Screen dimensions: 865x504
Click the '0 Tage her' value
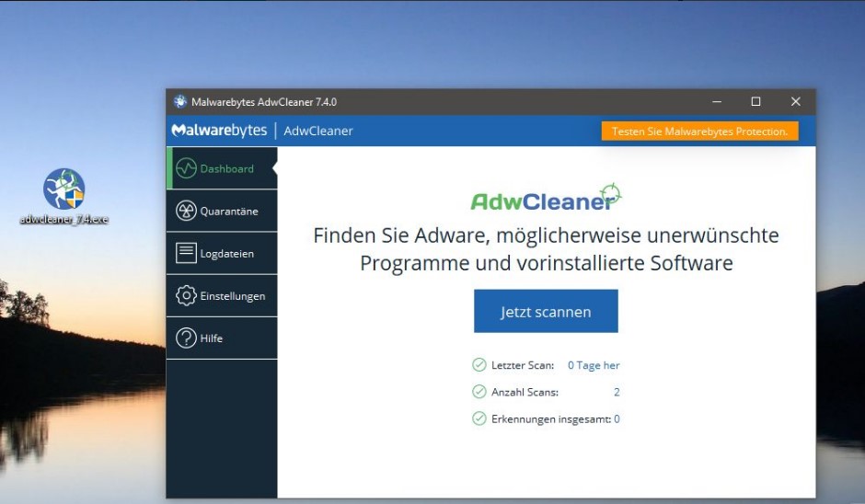(594, 365)
